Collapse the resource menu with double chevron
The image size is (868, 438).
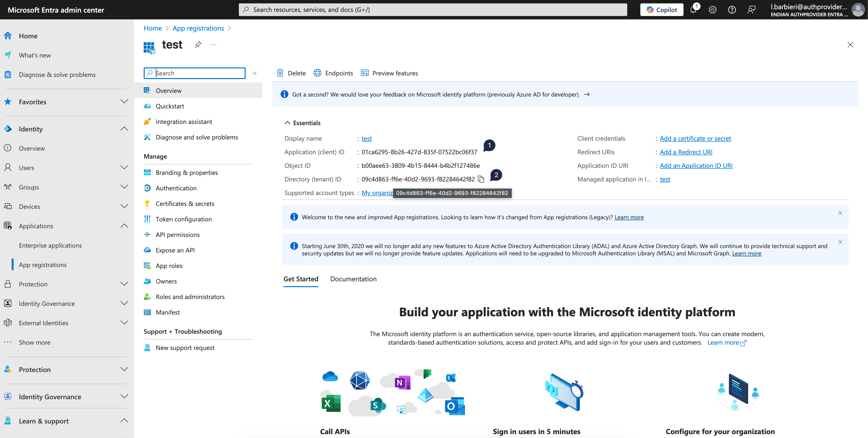255,73
